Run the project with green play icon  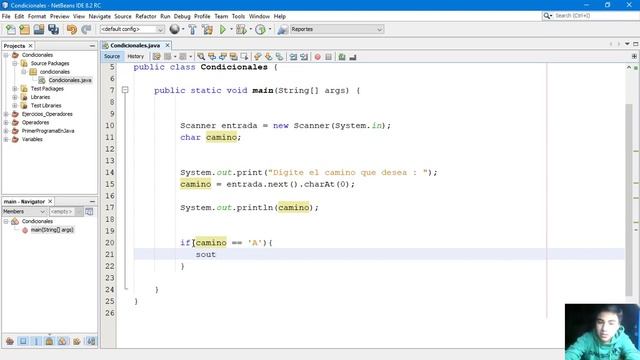tap(223, 29)
